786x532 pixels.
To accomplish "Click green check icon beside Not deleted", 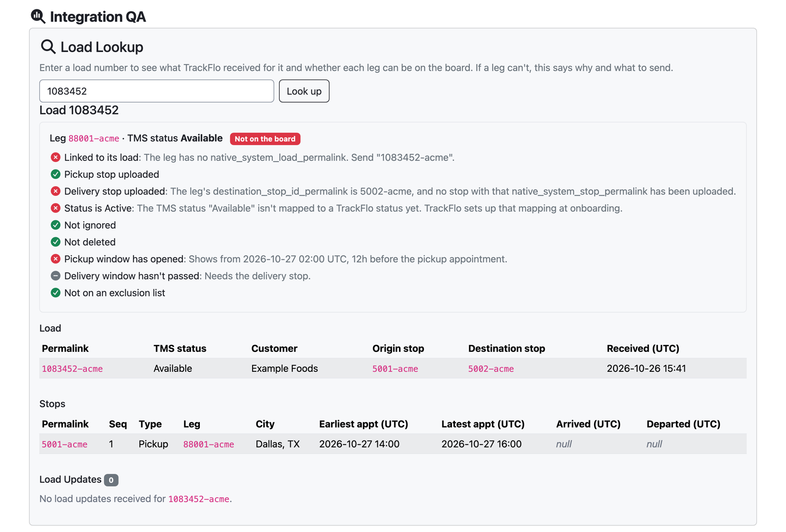I will click(56, 242).
